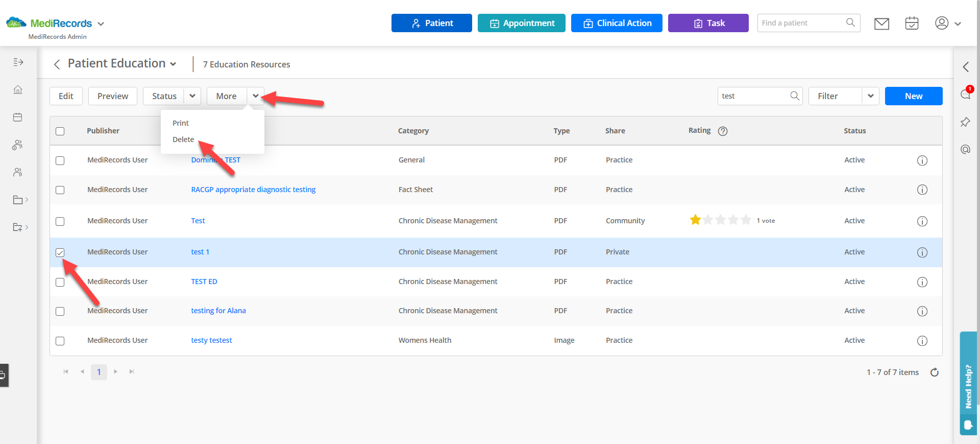Open the Filter dropdown arrow

pos(871,96)
